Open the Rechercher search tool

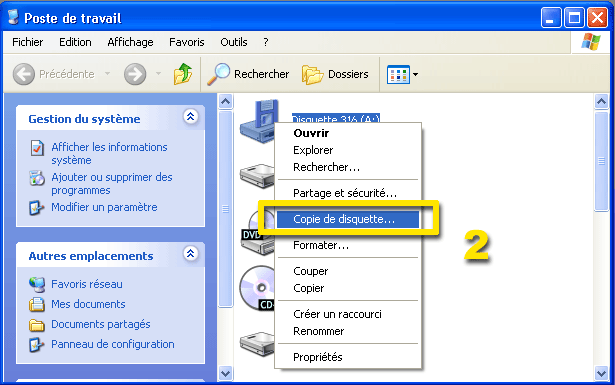point(248,74)
